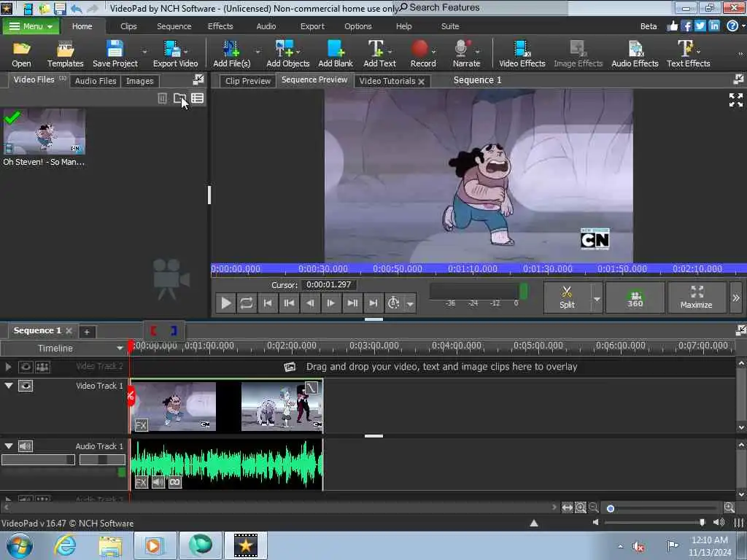747x560 pixels.
Task: Go to start of sequence
Action: click(268, 303)
